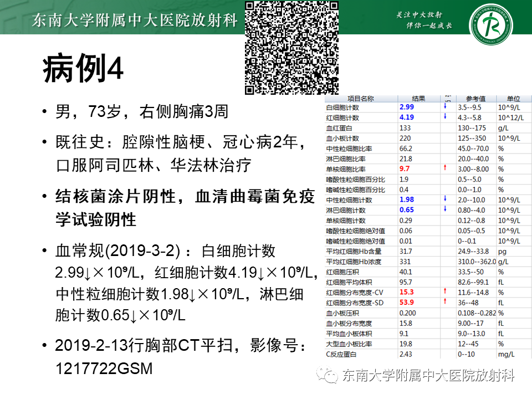
Task: Select the 单位 column header
Action: (514, 99)
